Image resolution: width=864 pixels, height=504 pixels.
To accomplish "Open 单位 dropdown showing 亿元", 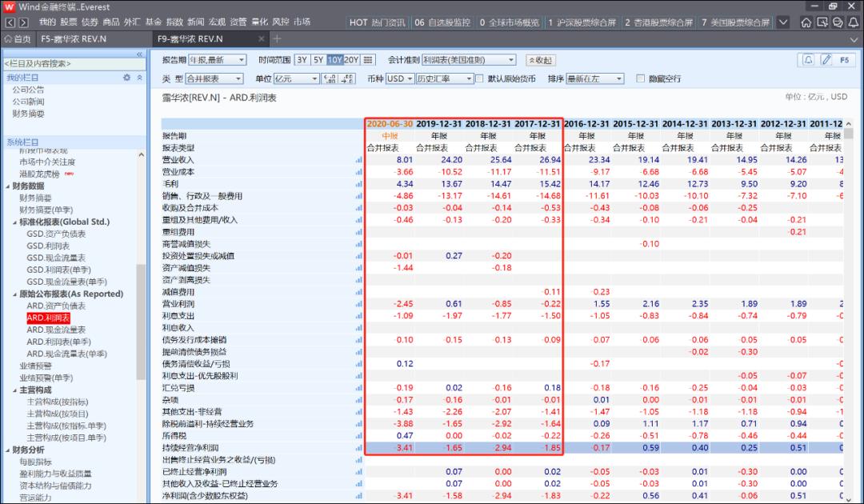I will tap(297, 78).
